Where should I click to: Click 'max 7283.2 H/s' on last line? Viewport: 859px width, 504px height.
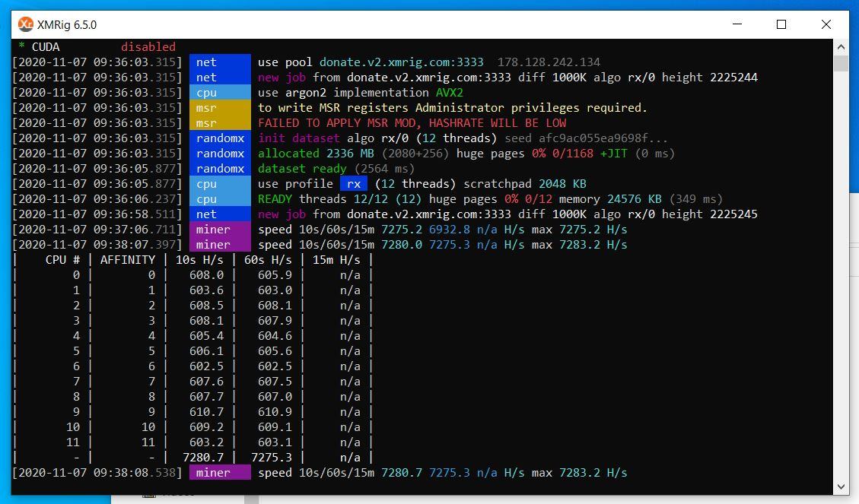(579, 472)
